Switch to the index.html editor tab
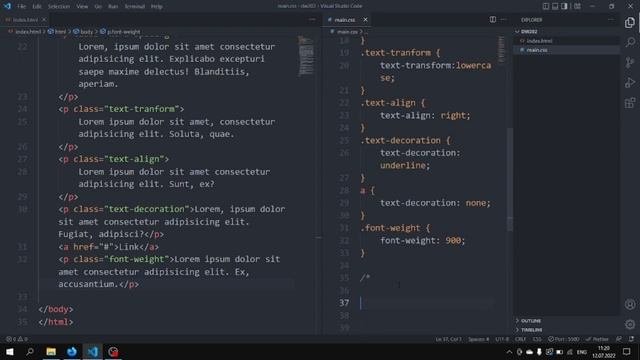 coord(24,20)
